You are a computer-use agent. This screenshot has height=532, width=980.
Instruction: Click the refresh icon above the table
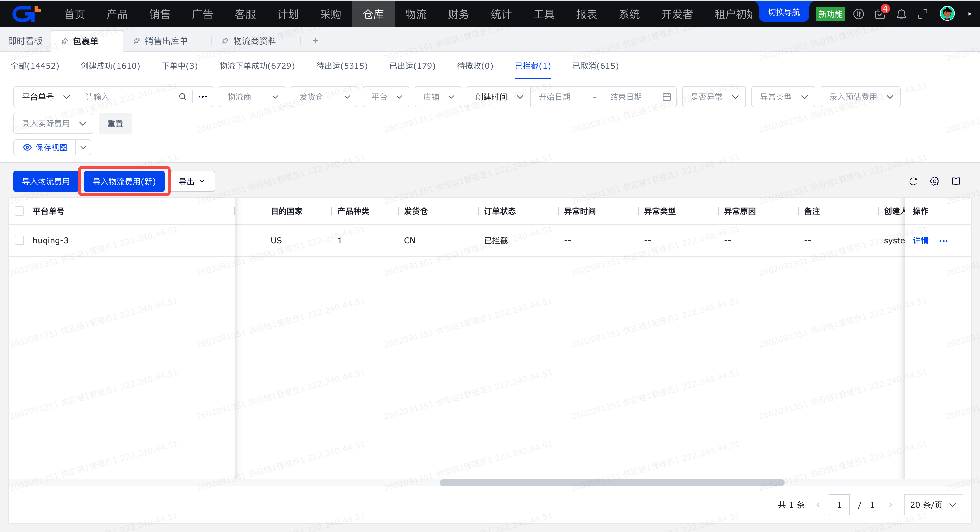pyautogui.click(x=913, y=181)
